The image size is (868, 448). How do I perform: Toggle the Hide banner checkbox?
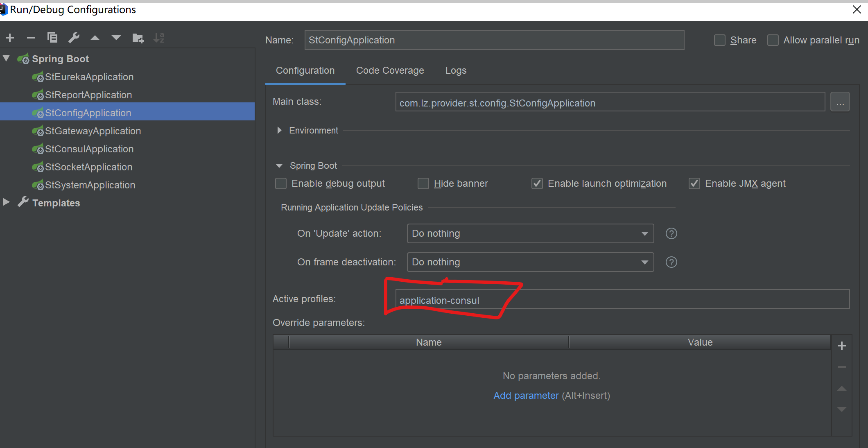[x=423, y=183]
